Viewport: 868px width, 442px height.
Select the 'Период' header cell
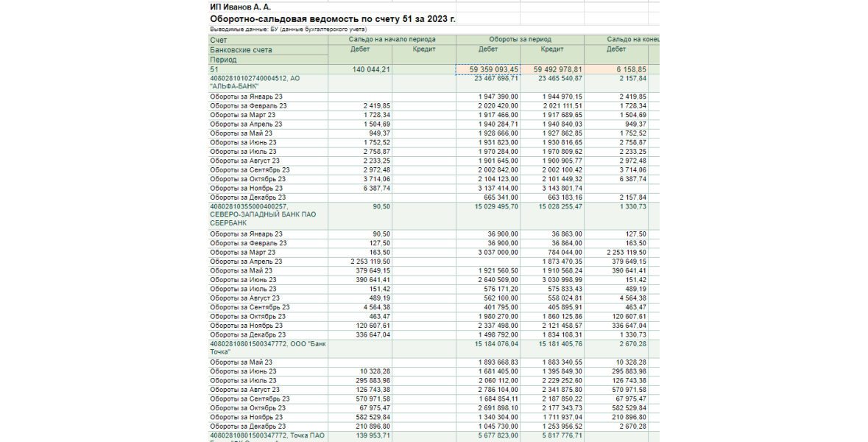(268, 60)
